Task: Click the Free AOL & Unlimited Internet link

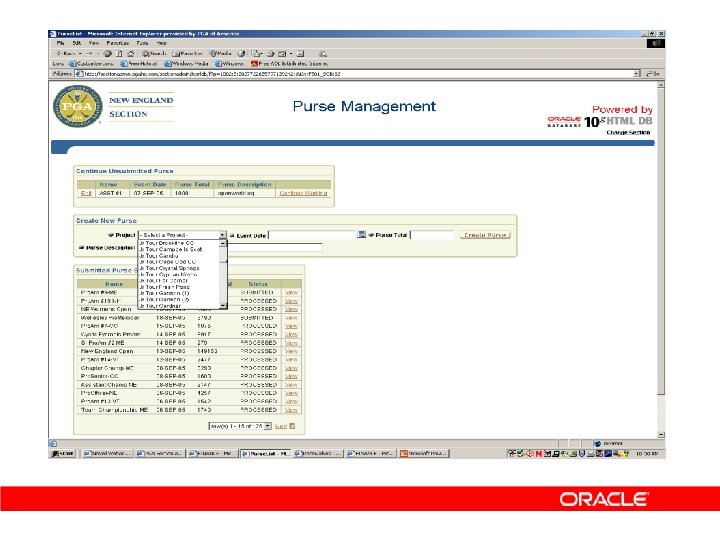Action: [289, 64]
